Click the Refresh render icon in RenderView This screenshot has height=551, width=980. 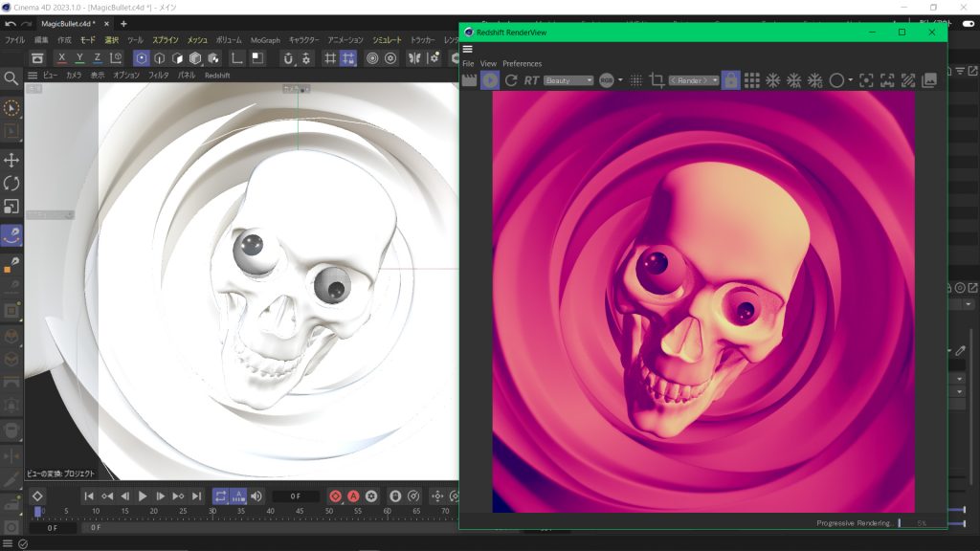click(x=511, y=80)
